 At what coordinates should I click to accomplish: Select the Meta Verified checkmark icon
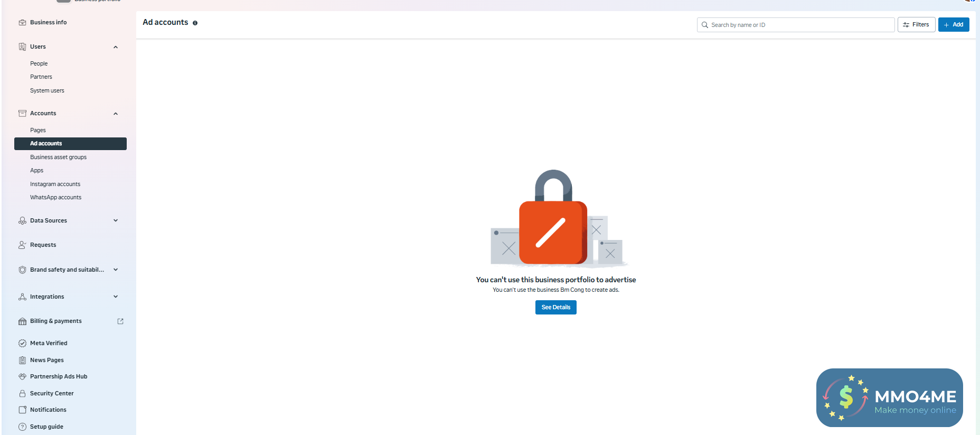tap(22, 343)
